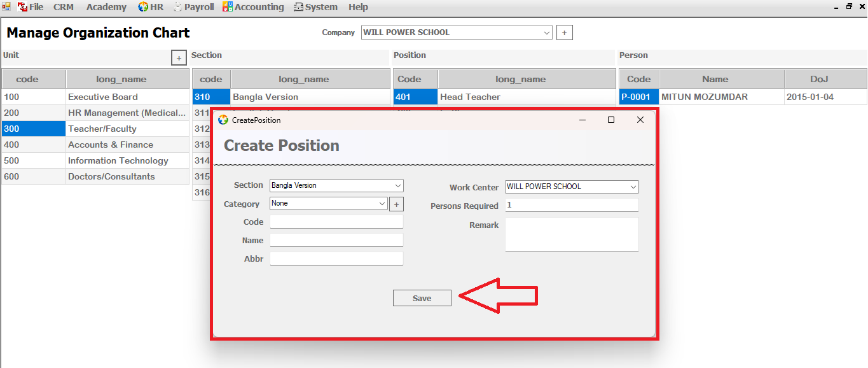Click position code 401 cell
This screenshot has height=368, width=868.
point(415,97)
